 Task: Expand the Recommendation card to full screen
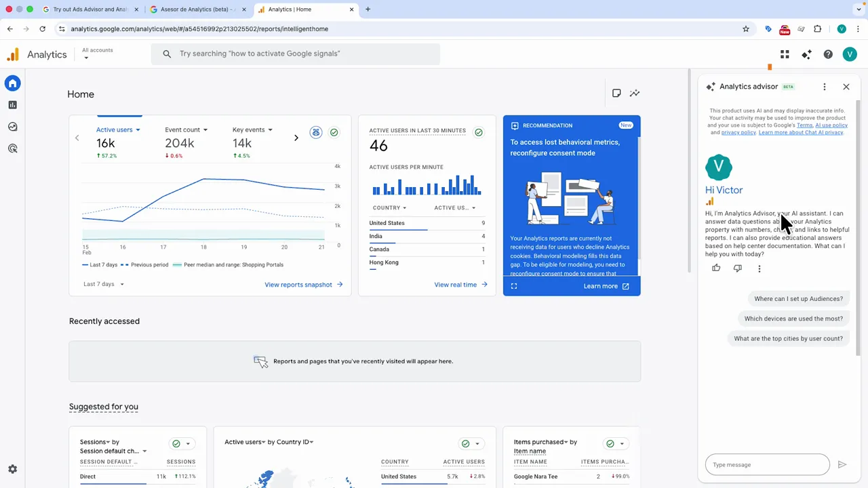[x=514, y=286]
